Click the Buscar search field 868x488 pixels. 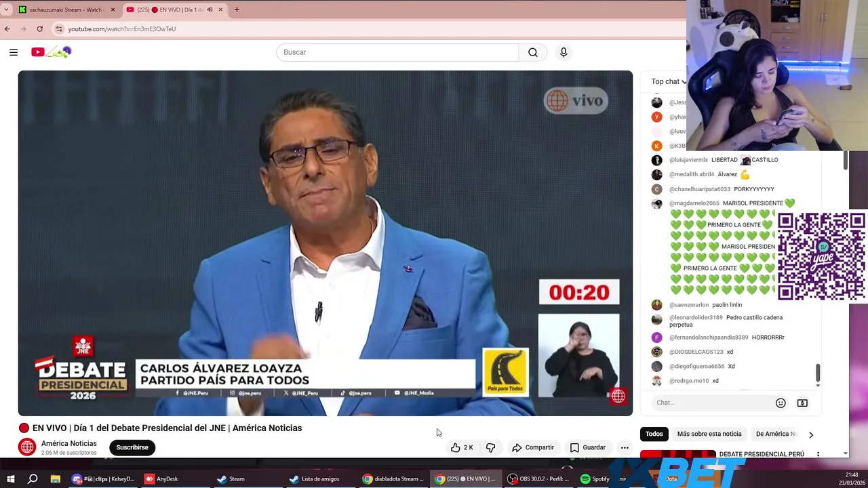click(397, 52)
